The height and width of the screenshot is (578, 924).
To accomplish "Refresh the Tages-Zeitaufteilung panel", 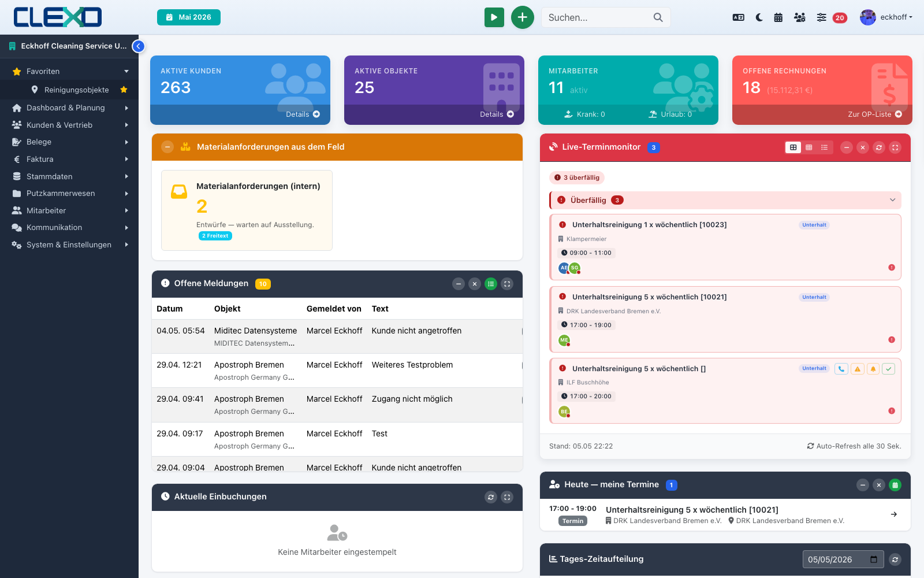I will tap(895, 560).
